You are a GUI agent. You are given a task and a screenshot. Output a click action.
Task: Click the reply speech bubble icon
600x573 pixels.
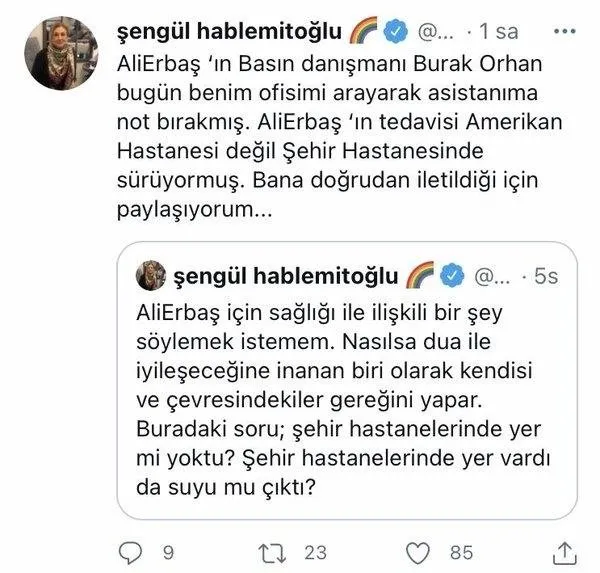coord(130,553)
